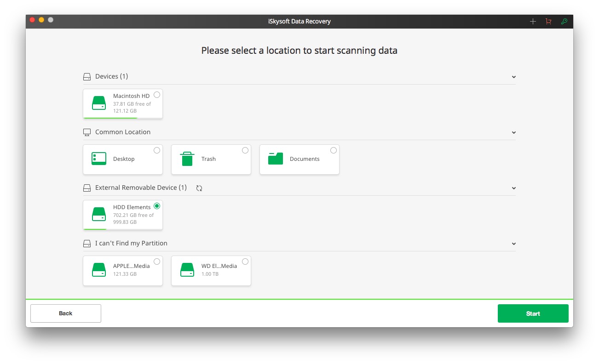Screen dimensions: 599x364
Task: Collapse the I can't Find my Partition section
Action: (514, 244)
